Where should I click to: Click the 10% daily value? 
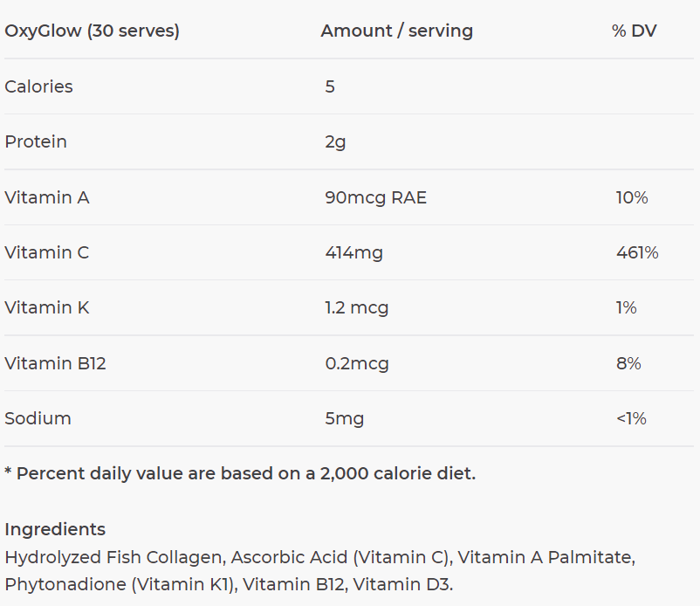tap(632, 197)
